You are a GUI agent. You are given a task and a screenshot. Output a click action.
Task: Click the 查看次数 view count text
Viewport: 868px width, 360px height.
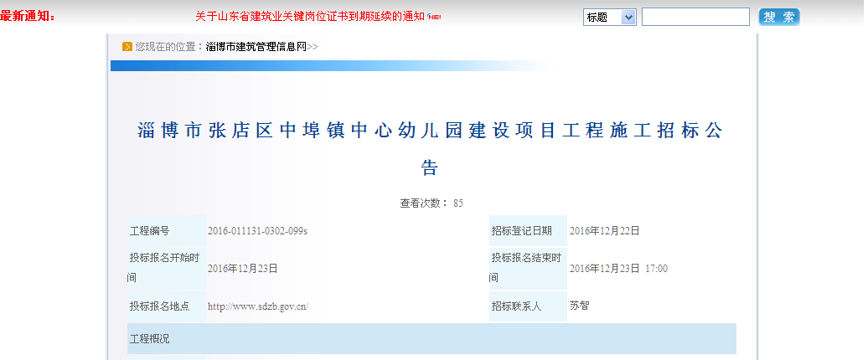(431, 203)
